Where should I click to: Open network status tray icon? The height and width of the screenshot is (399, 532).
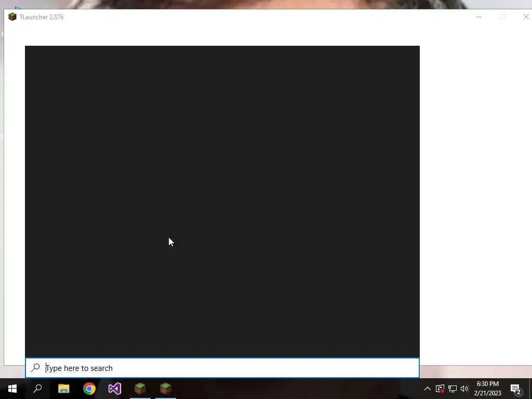tap(453, 389)
